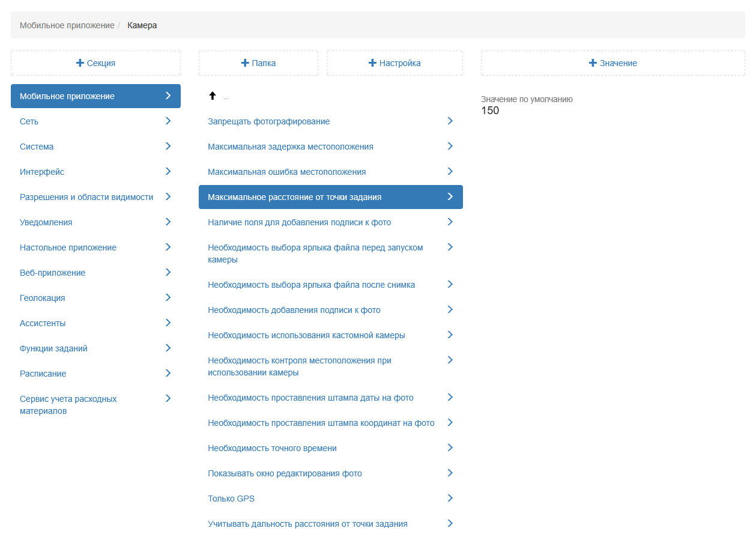Screen dimensions: 756x543
Task: Select Сервис учета расходных материалов
Action: [x=68, y=405]
